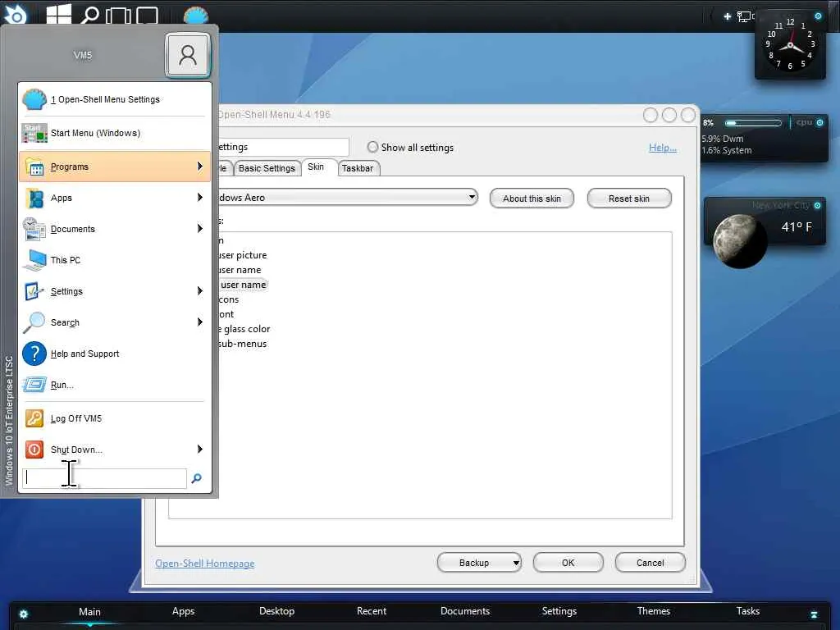
Task: Click the CPU usage progress bar
Action: click(753, 123)
